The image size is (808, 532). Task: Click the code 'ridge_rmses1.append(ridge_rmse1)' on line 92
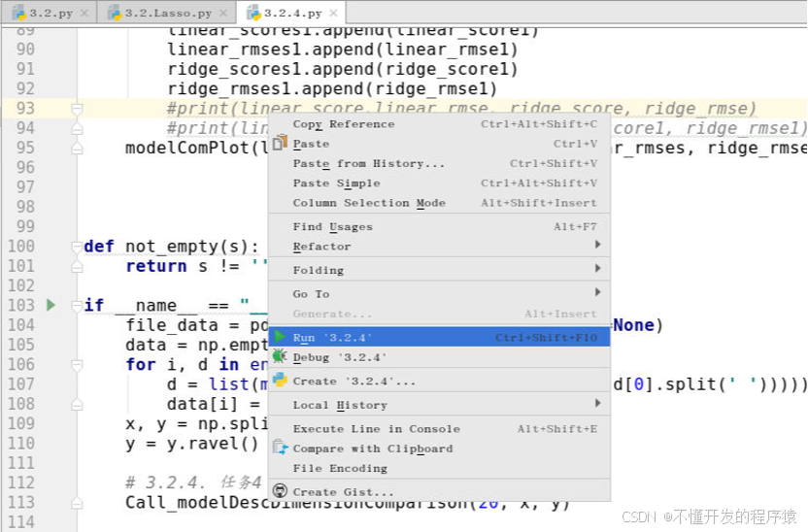tap(332, 88)
